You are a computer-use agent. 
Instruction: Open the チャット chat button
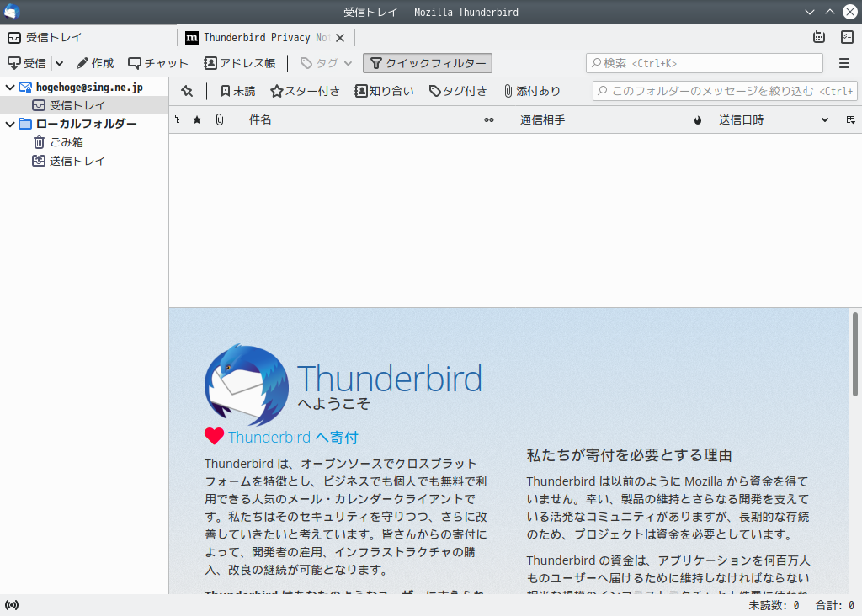click(157, 63)
